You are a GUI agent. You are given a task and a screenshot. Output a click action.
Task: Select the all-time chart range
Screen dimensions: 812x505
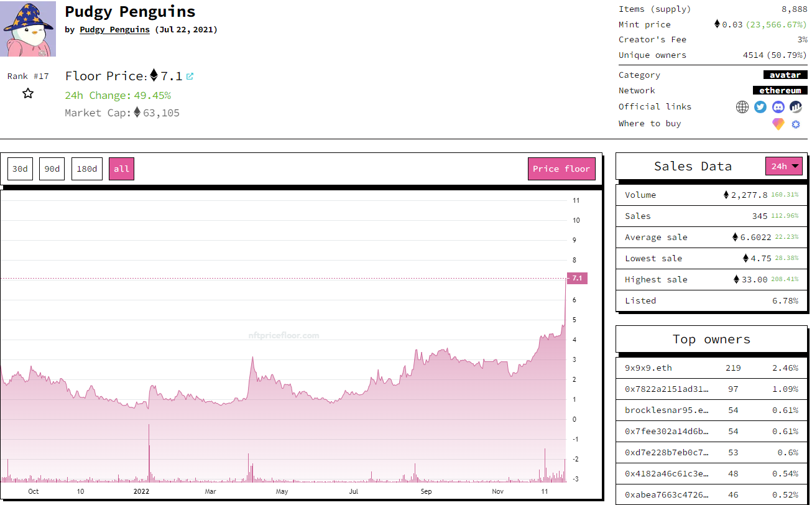click(x=121, y=169)
